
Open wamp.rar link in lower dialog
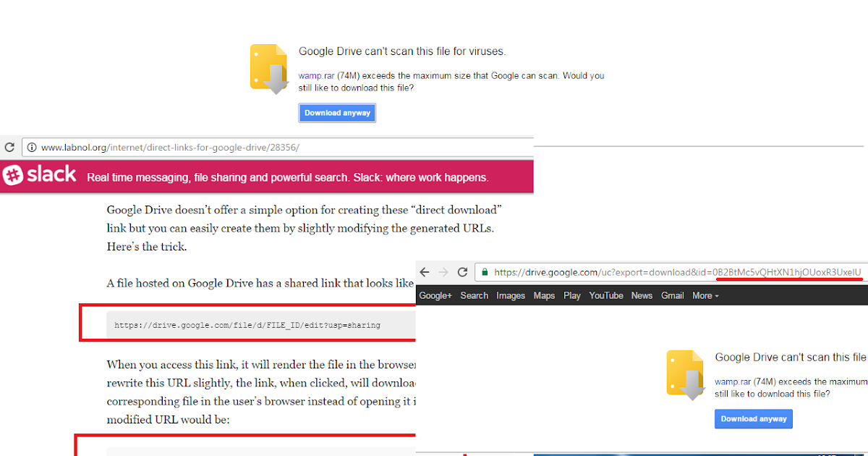tap(732, 381)
